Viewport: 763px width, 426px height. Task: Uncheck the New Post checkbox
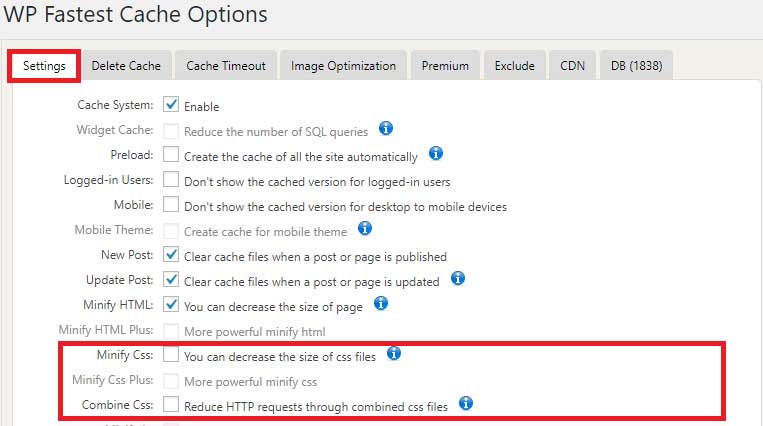coord(171,255)
